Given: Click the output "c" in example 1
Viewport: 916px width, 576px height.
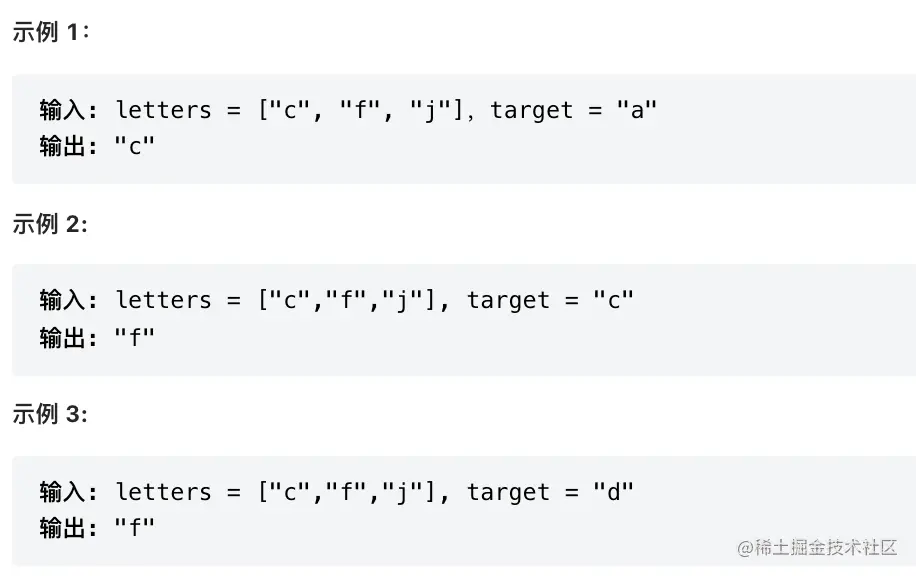Looking at the screenshot, I should pyautogui.click(x=135, y=146).
